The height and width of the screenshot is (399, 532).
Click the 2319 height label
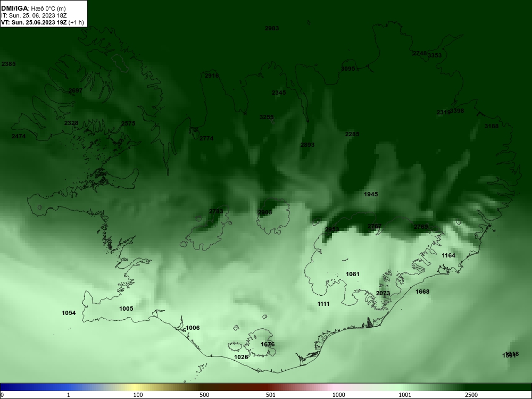tap(443, 112)
